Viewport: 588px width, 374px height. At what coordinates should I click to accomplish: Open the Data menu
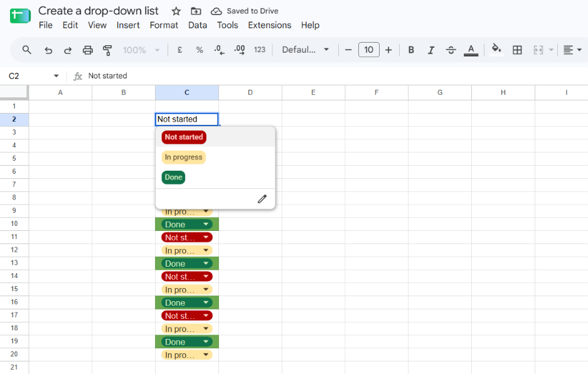(x=198, y=25)
